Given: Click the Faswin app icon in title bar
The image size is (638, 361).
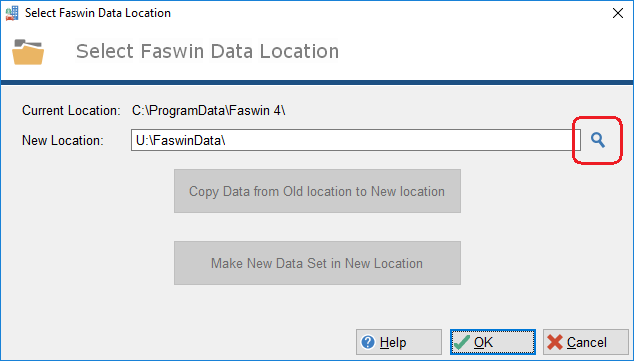Looking at the screenshot, I should pos(12,13).
